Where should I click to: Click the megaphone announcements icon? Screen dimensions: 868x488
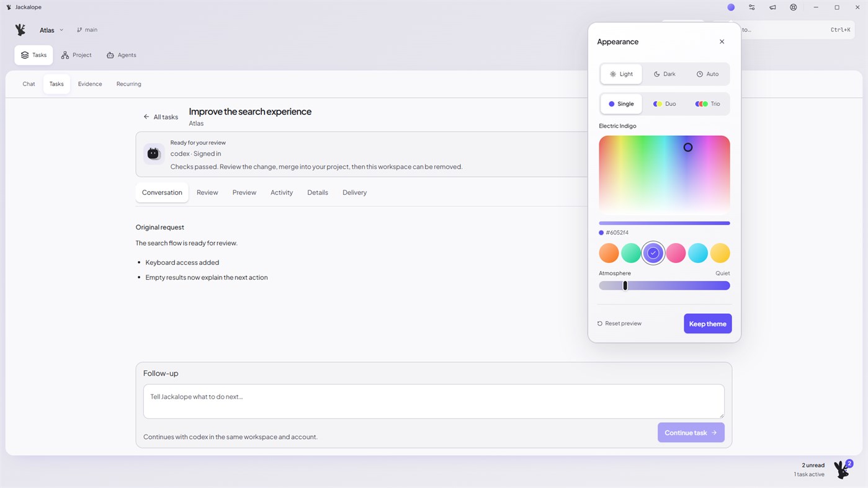pos(772,7)
